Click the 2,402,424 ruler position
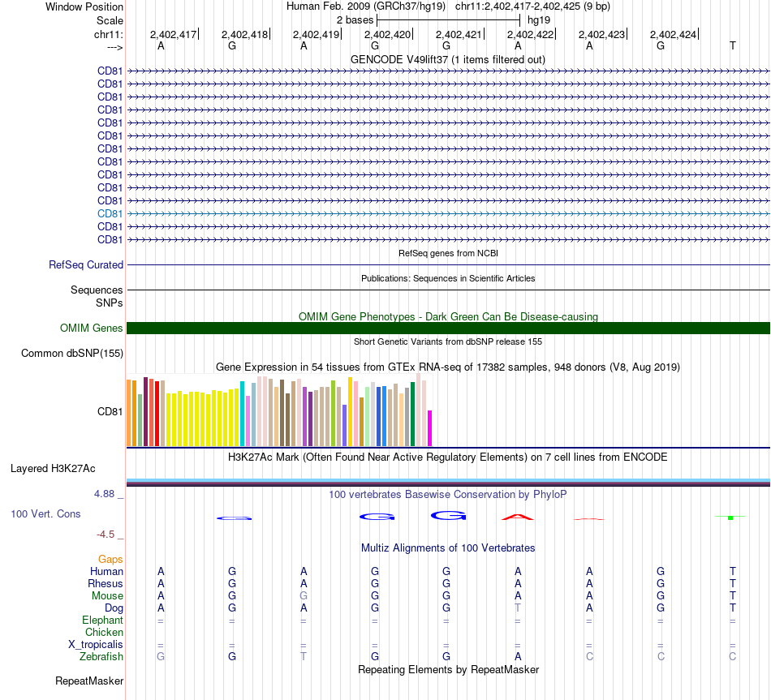The width and height of the screenshot is (771, 700). 673,34
